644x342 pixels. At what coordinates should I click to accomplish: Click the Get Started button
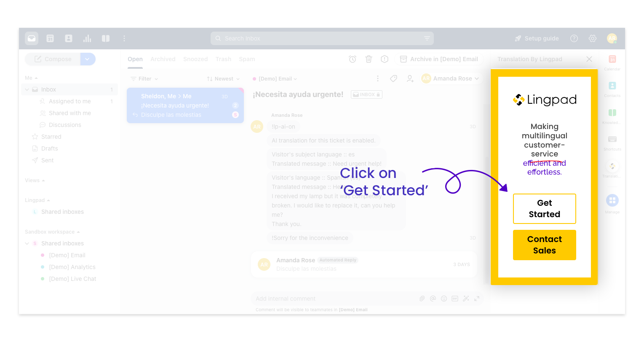[544, 209]
